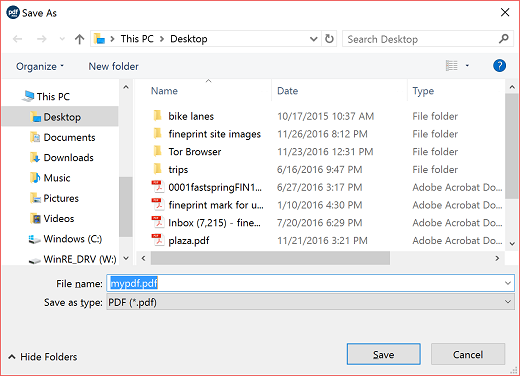Viewport: 520px width, 376px height.
Task: Click the plaza.pdf PDF icon
Action: (x=158, y=240)
